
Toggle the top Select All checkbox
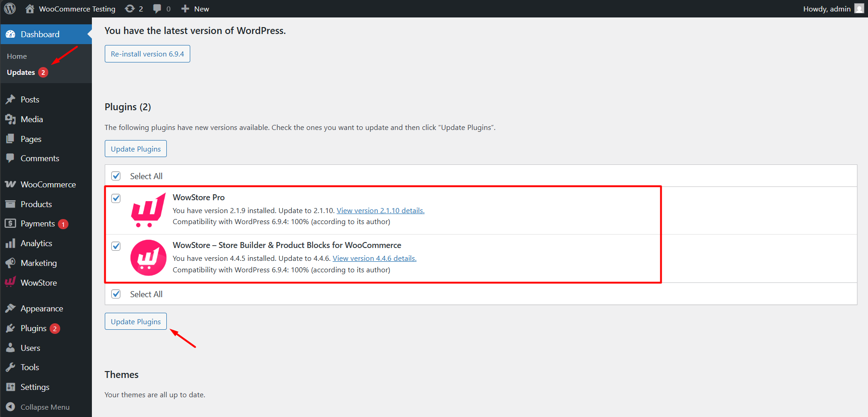(116, 175)
